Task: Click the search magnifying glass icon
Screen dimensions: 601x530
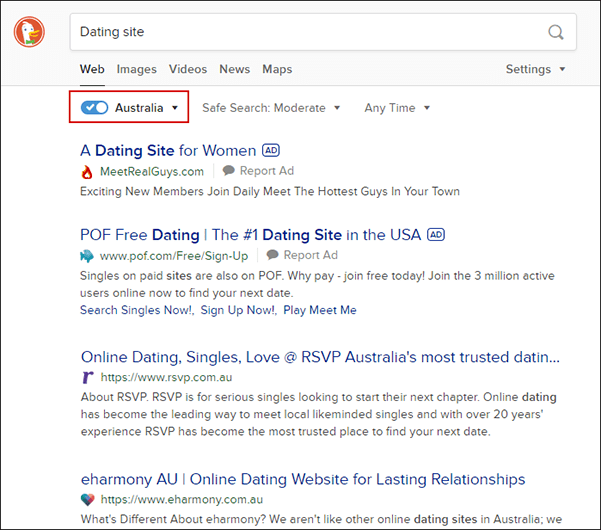Action: click(x=556, y=32)
